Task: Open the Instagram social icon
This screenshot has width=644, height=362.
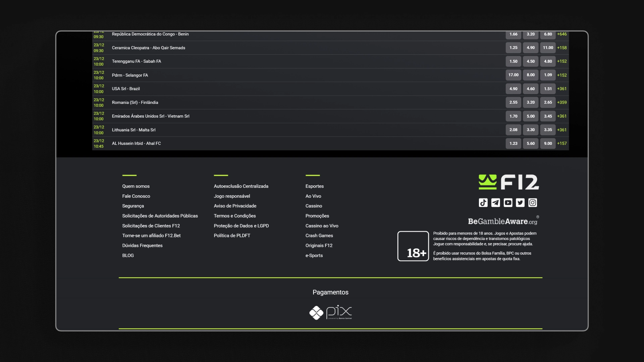Action: pos(533,202)
